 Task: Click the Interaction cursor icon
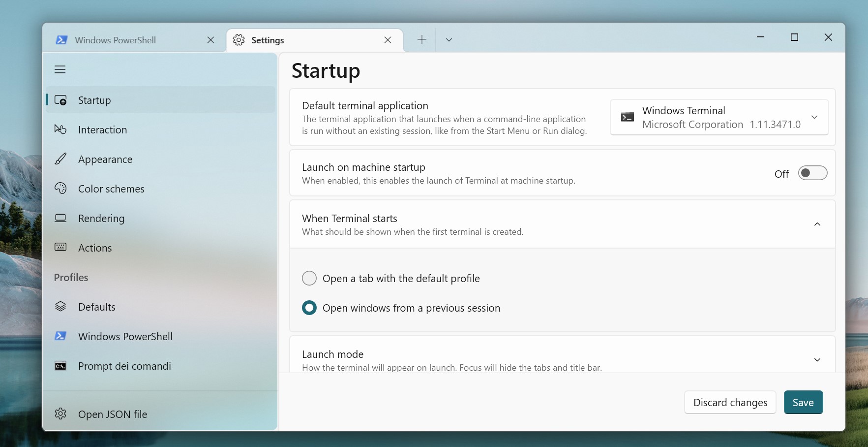click(x=60, y=129)
